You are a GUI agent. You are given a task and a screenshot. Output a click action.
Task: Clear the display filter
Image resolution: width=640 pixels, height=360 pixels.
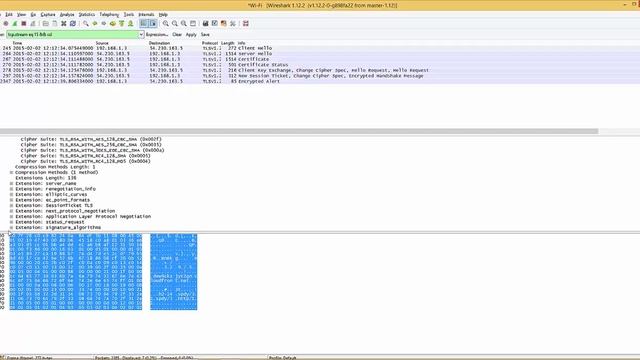177,35
